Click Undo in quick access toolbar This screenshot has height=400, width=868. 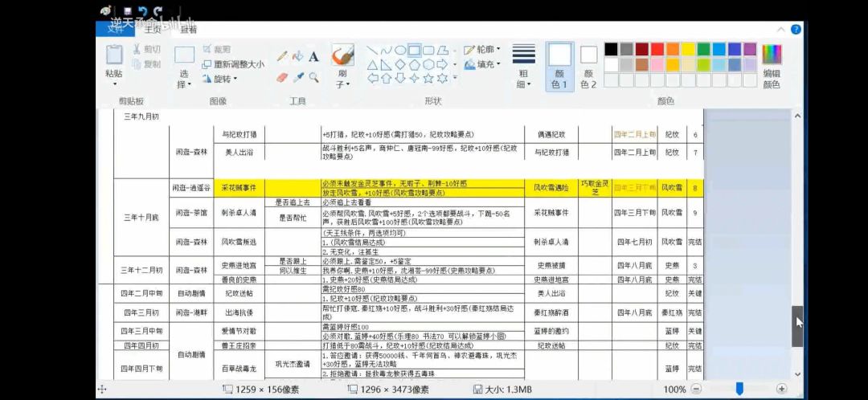click(x=143, y=11)
